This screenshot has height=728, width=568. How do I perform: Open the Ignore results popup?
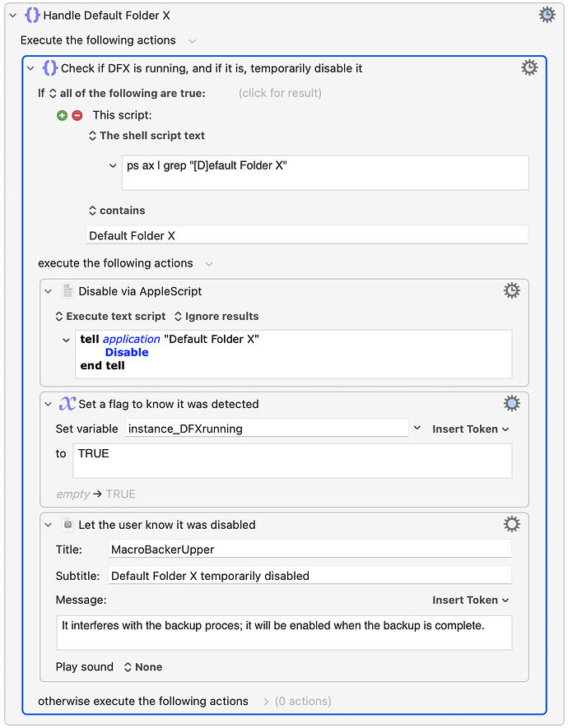(216, 317)
